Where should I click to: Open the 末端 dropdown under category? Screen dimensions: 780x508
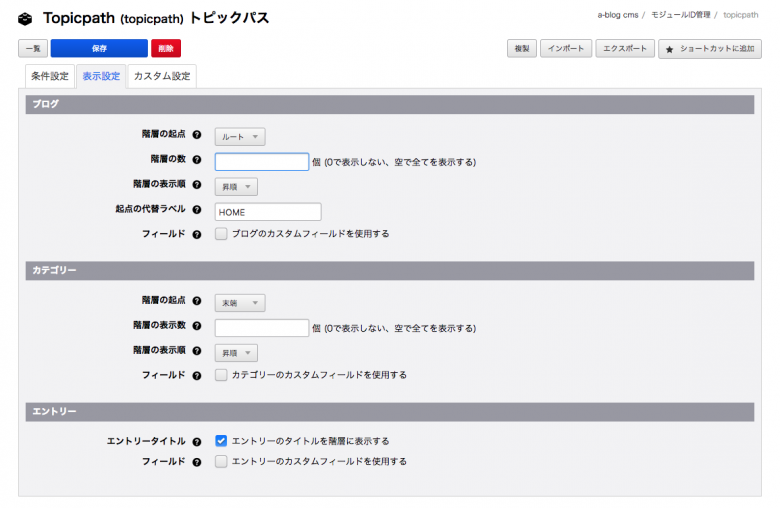[x=240, y=303]
